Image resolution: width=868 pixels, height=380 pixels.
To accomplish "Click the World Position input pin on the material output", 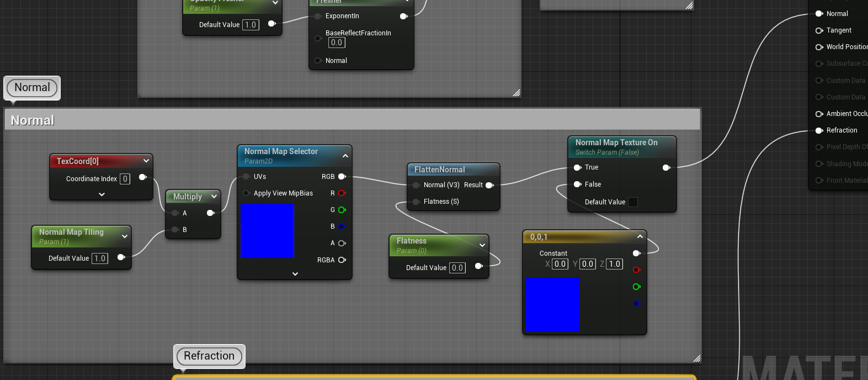I will [x=819, y=47].
